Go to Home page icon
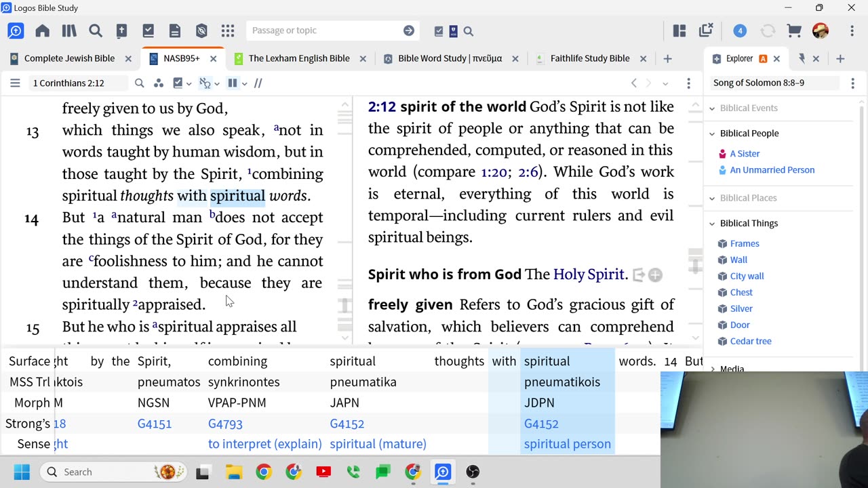Image resolution: width=868 pixels, height=488 pixels. [42, 30]
